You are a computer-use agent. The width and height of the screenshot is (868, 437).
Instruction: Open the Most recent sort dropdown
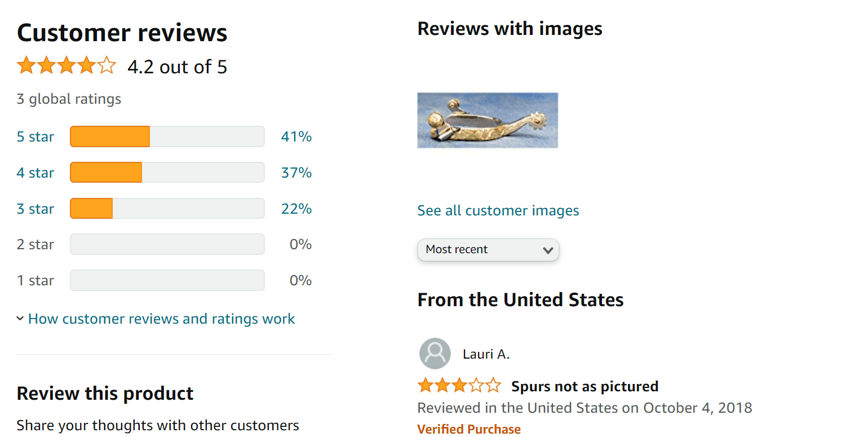coord(488,250)
